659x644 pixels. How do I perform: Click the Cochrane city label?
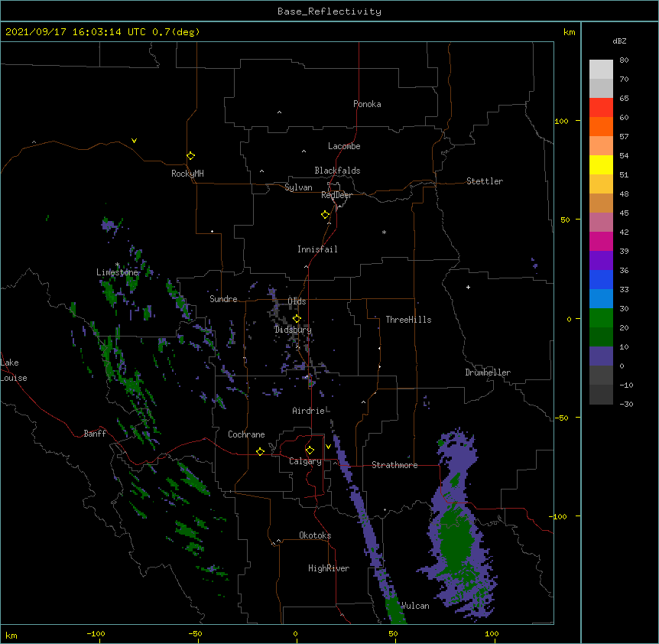[x=246, y=434]
